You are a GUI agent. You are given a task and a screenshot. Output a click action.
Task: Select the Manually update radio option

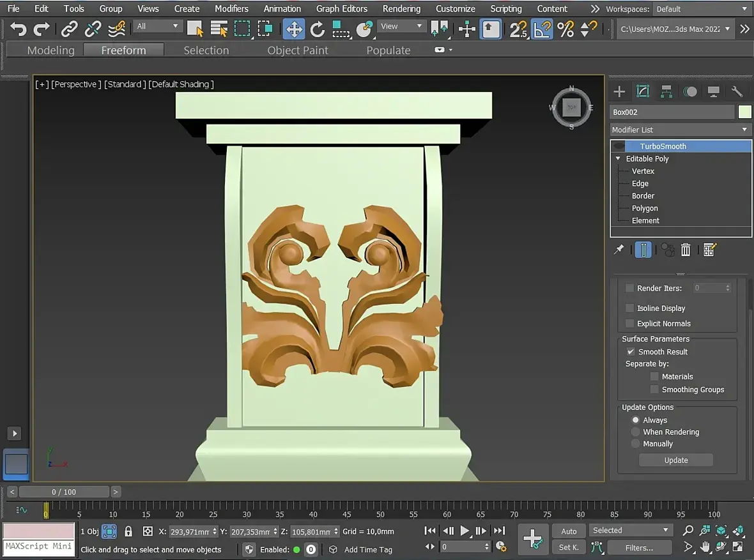pos(635,444)
